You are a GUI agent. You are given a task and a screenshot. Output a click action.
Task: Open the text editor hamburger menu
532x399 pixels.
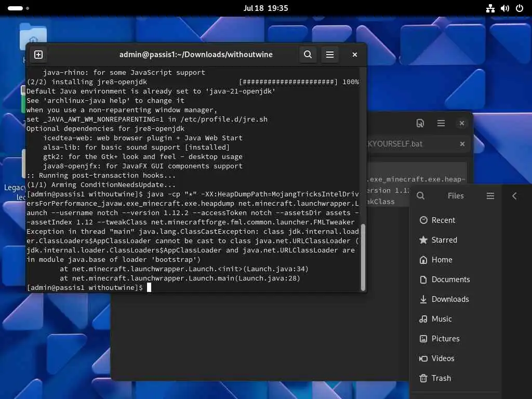441,123
